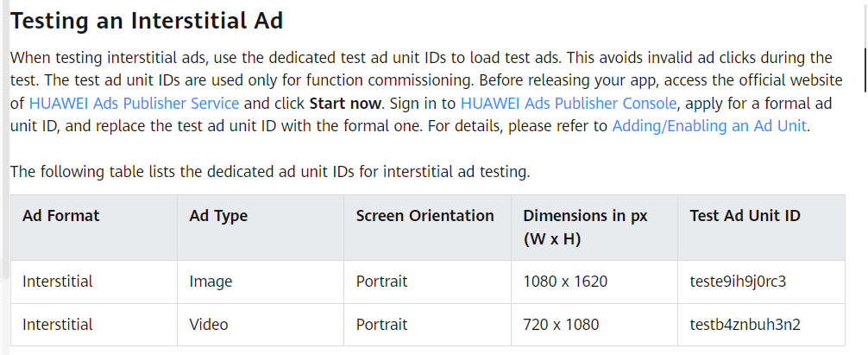Viewport: 868px width, 355px height.
Task: Click the 720 x 1080 dimensions cell
Action: pos(561,325)
